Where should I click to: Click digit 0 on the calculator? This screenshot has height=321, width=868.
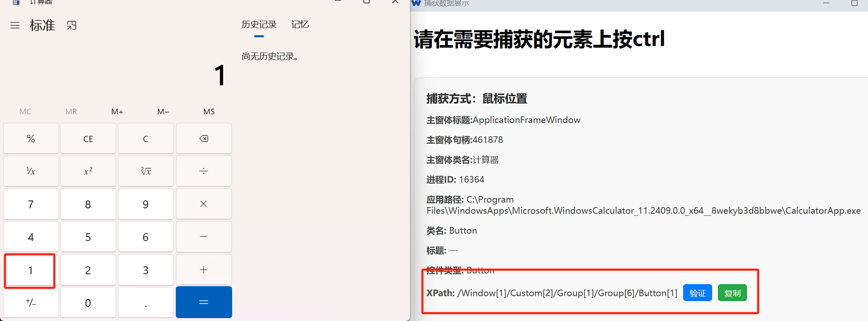click(x=88, y=302)
